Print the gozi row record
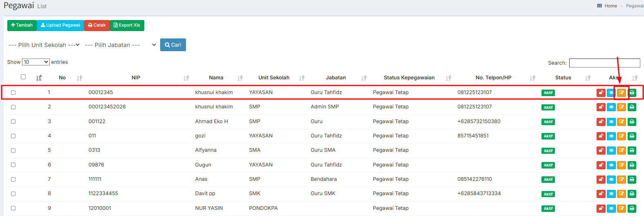Viewport: 644px width, 216px height. click(632, 136)
